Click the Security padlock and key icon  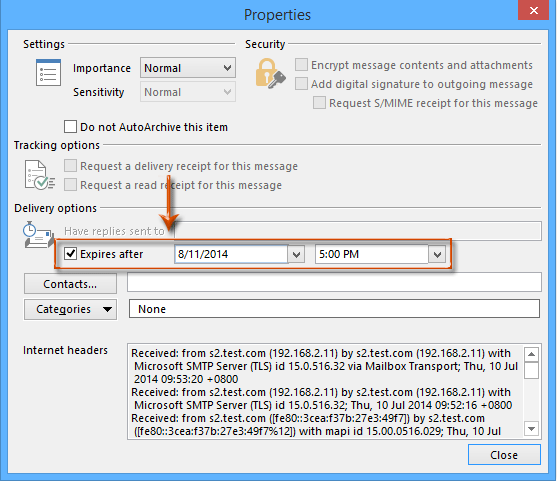click(270, 74)
